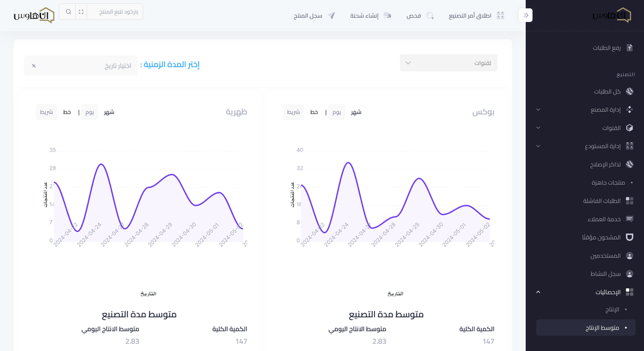
Task: Switch بوكس chart to يوم view
Action: point(336,112)
